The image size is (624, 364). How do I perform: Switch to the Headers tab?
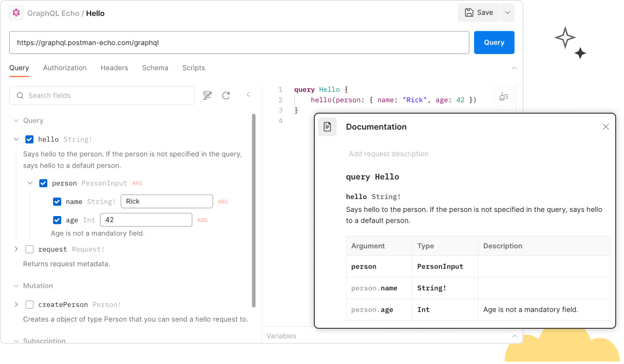114,68
